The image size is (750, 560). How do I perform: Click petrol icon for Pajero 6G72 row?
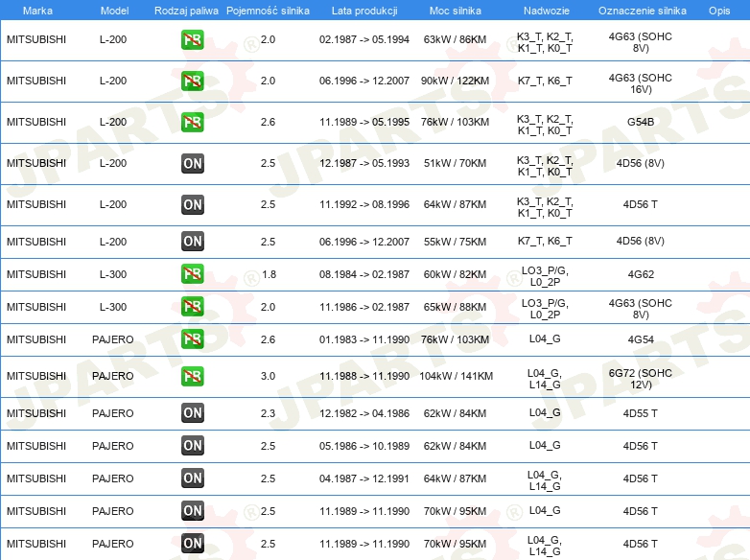tap(192, 376)
